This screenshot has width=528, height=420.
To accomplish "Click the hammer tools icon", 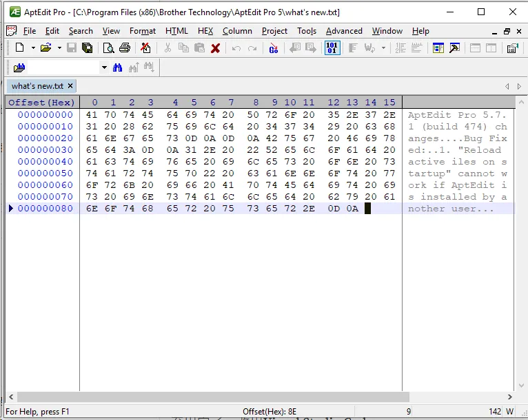I will pyautogui.click(x=454, y=48).
